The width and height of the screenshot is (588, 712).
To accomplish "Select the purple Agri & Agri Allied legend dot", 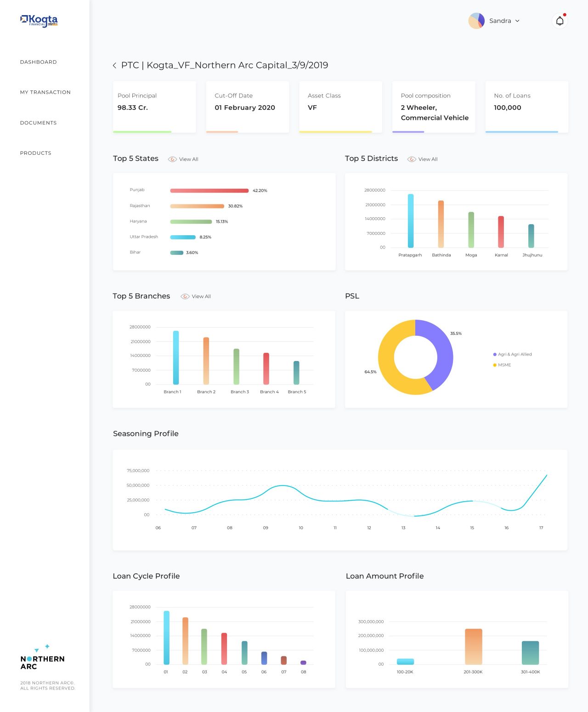I will coord(495,355).
